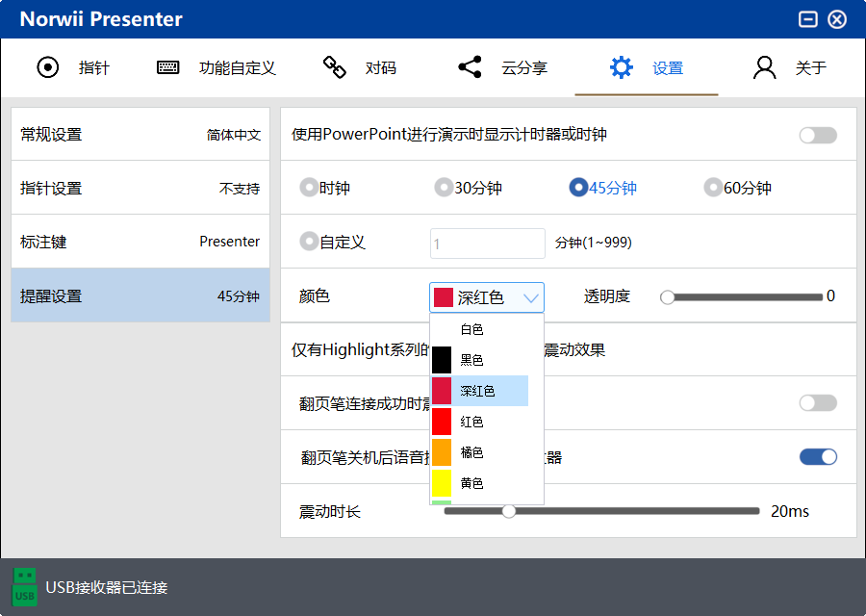Viewport: 866px width, 616px height.
Task: Click the blue settings gear icon
Action: tap(622, 67)
